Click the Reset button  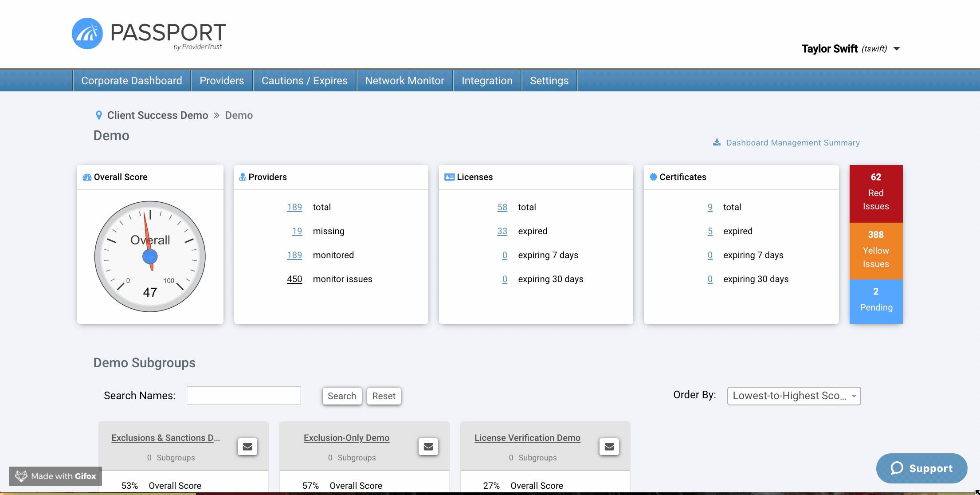coord(384,396)
